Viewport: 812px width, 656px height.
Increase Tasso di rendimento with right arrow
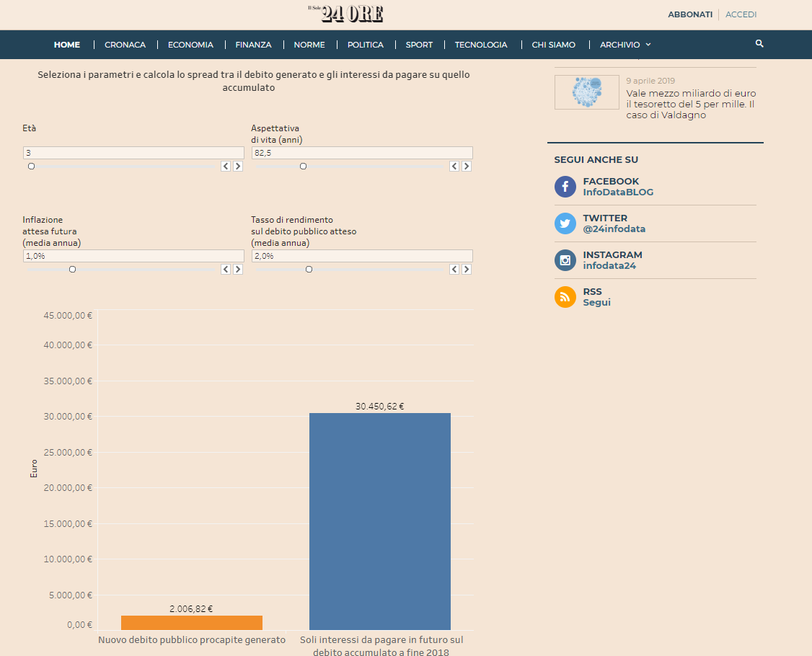[x=467, y=269]
